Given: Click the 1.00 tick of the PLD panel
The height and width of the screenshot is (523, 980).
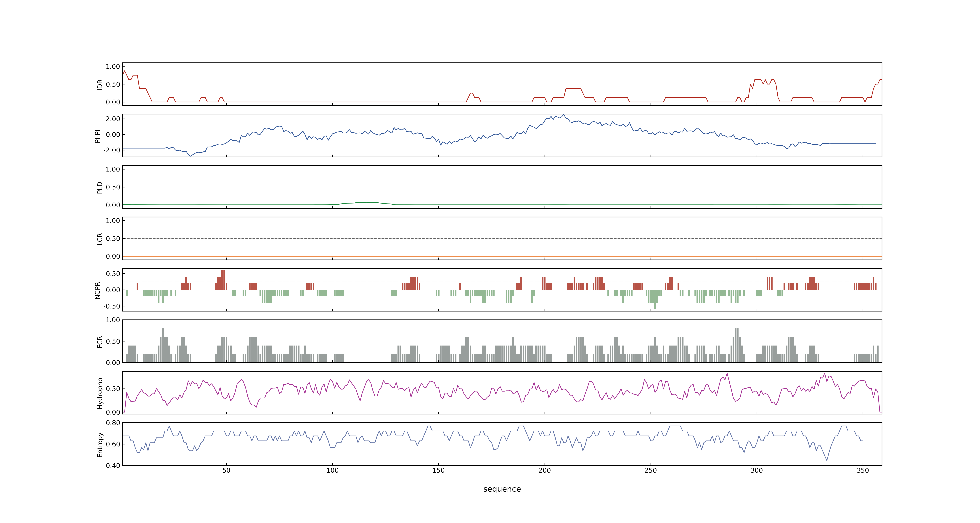Looking at the screenshot, I should tap(113, 169).
